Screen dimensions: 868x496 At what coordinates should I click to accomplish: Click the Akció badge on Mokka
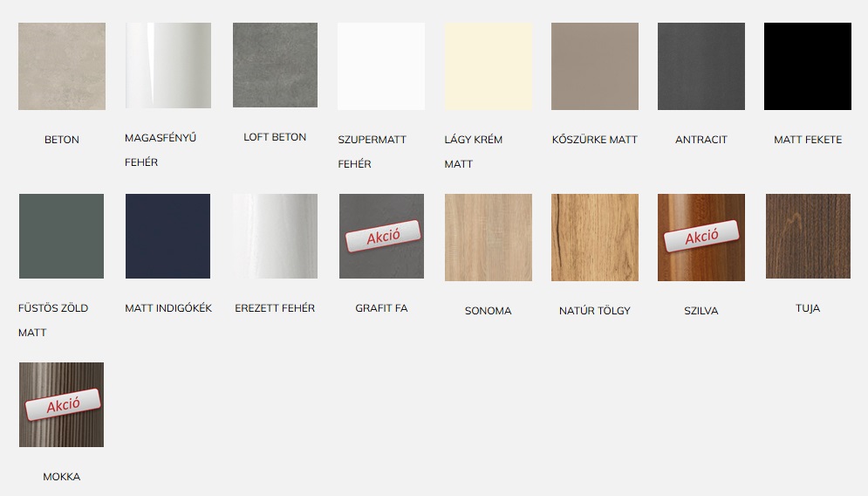click(x=63, y=404)
